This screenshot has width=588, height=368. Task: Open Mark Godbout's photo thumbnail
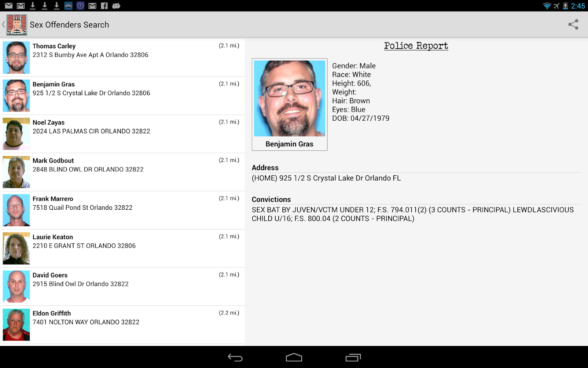click(16, 172)
